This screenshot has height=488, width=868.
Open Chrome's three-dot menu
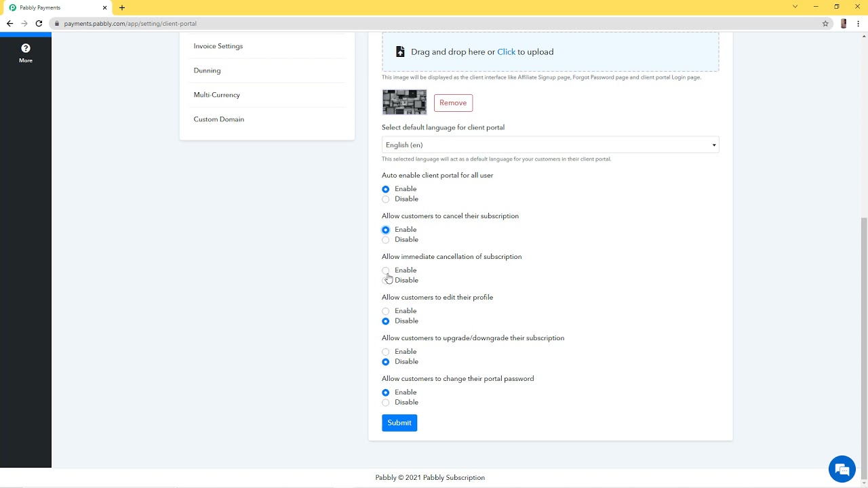click(x=859, y=23)
